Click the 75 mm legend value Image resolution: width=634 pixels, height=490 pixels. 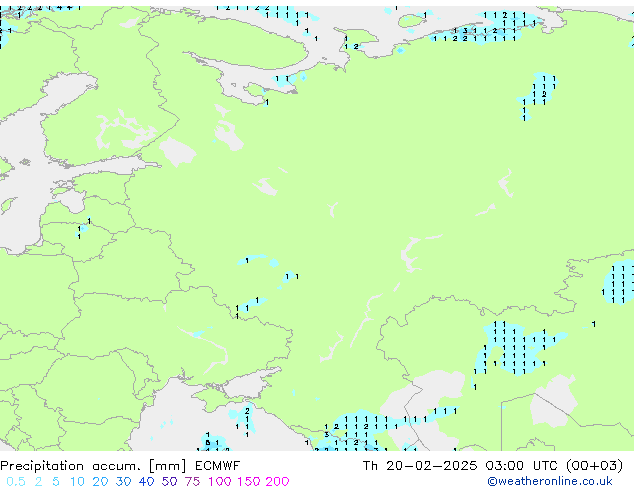(x=192, y=482)
